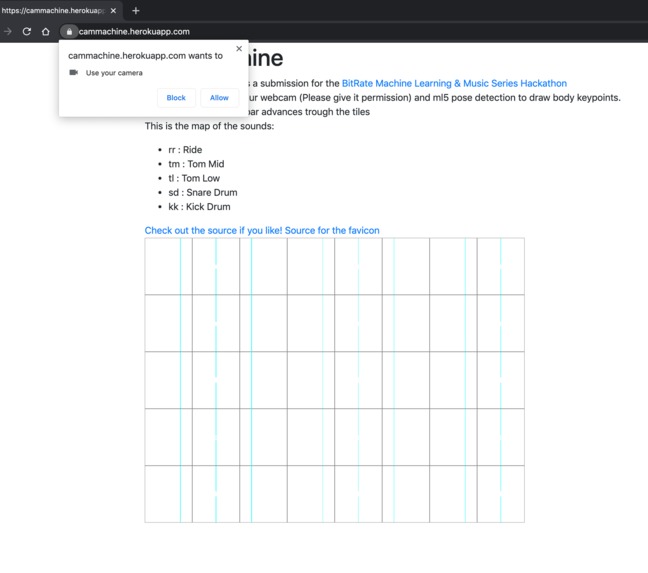Open the 'Check out the source' link

pos(213,230)
